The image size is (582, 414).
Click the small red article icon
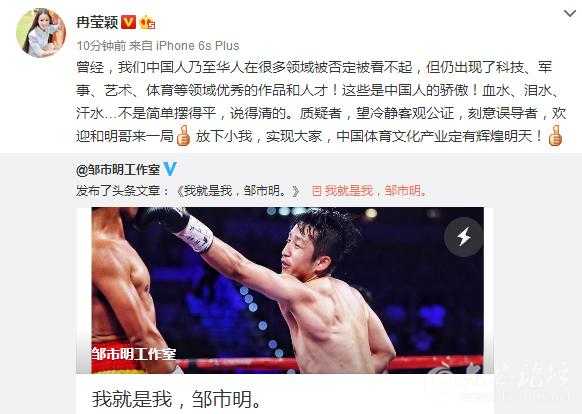pos(317,191)
